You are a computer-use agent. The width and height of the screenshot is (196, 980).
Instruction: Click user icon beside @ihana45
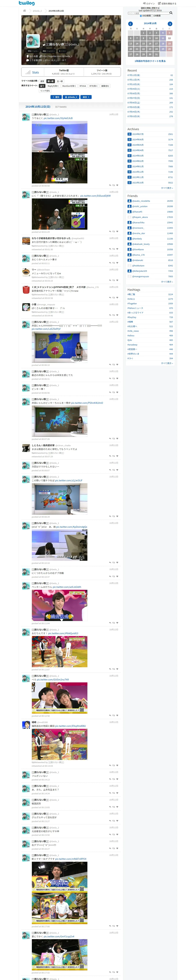click(129, 212)
